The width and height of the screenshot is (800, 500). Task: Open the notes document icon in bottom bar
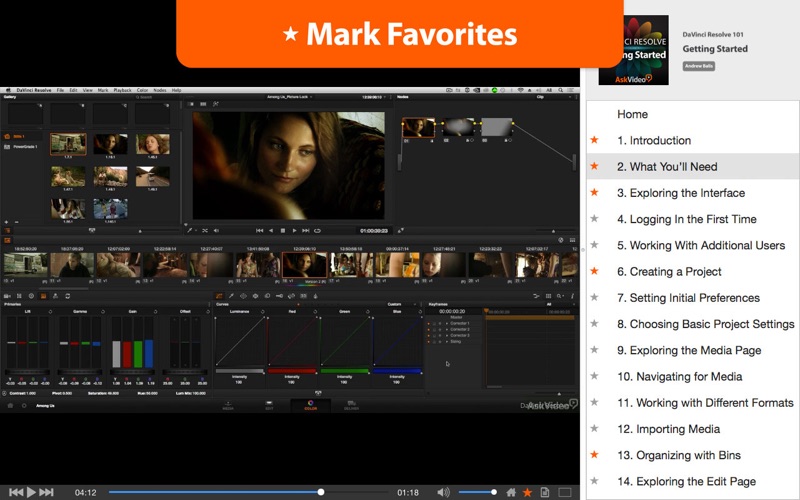[x=545, y=492]
